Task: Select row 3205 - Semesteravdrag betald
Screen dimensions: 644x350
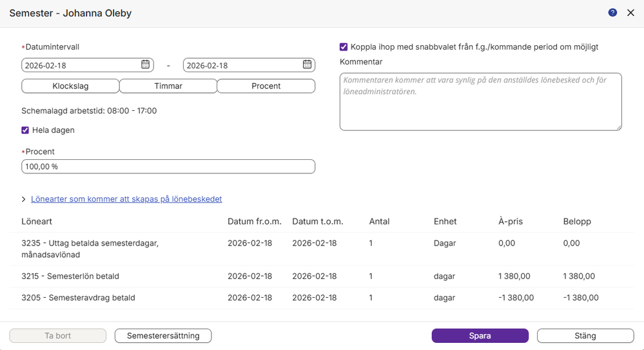Action: 322,298
